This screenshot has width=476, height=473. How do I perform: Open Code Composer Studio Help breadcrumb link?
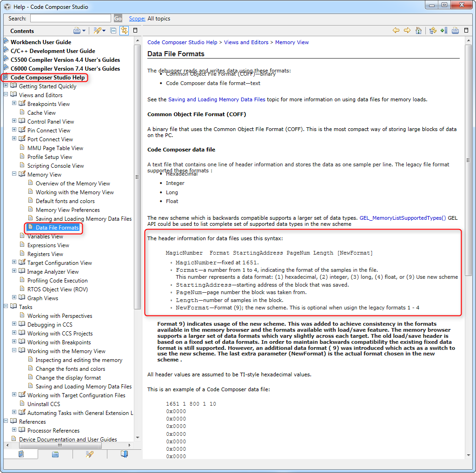pyautogui.click(x=182, y=42)
